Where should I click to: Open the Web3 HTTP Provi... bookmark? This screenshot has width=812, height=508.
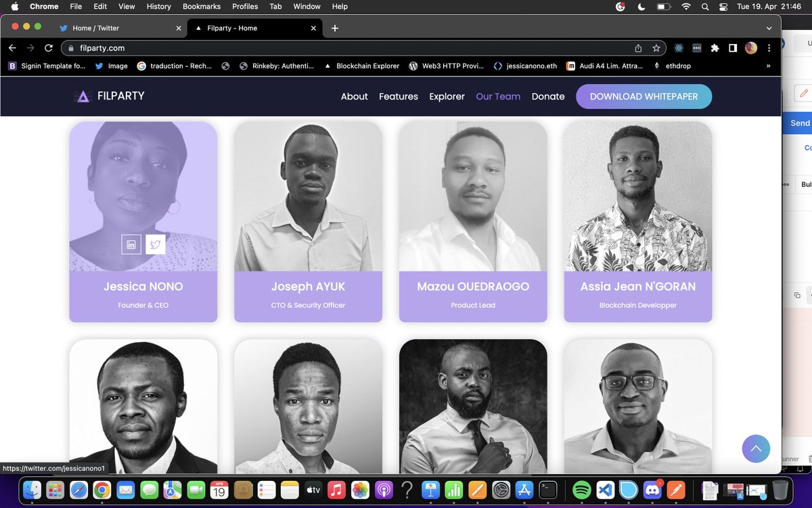coord(447,66)
